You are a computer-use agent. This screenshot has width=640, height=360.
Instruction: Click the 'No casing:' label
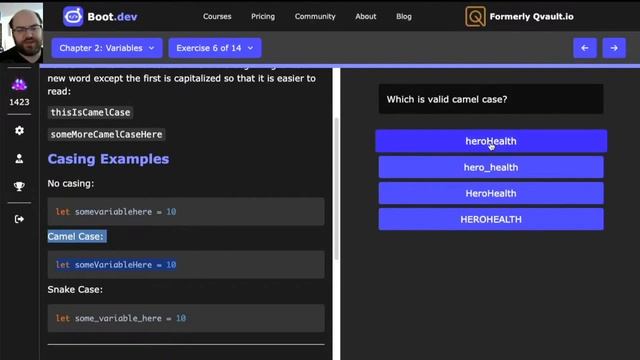tap(71, 184)
